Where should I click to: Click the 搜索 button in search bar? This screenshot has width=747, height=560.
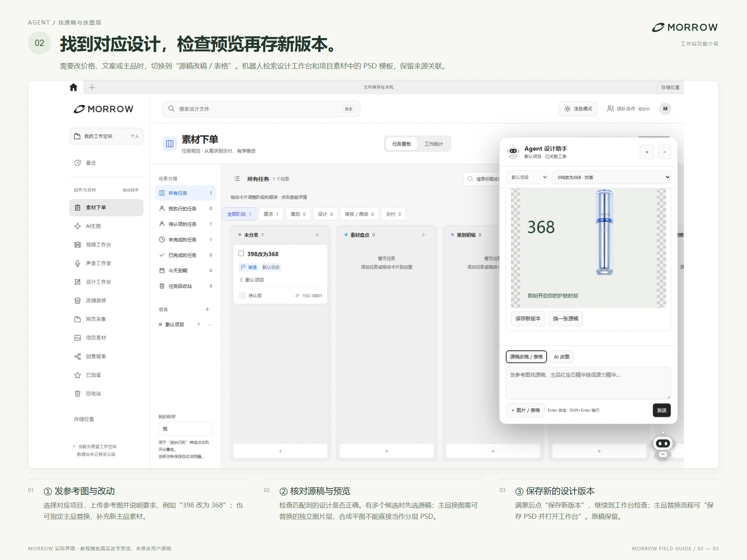[x=349, y=109]
